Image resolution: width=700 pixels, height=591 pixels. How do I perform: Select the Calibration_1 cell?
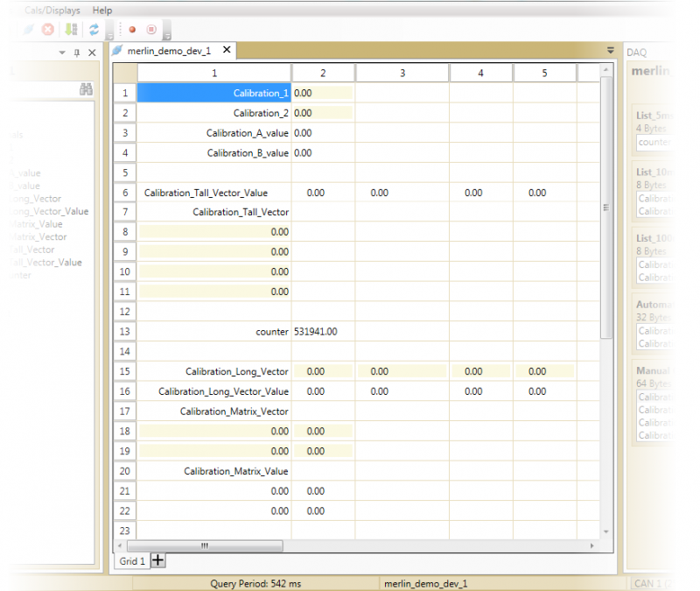214,93
